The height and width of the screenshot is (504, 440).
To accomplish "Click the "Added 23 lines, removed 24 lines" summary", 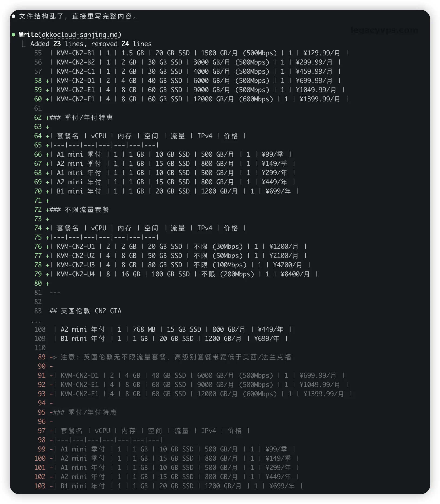I will [x=91, y=44].
